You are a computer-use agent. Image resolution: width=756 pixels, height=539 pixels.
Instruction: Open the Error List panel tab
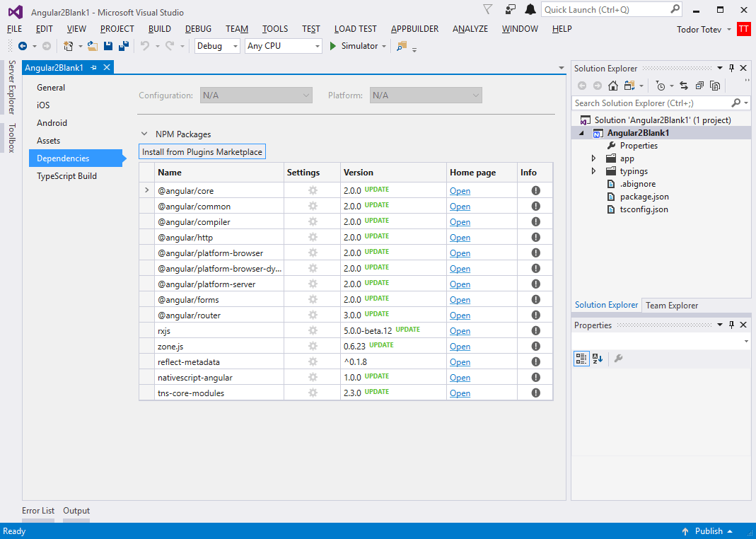tap(38, 511)
